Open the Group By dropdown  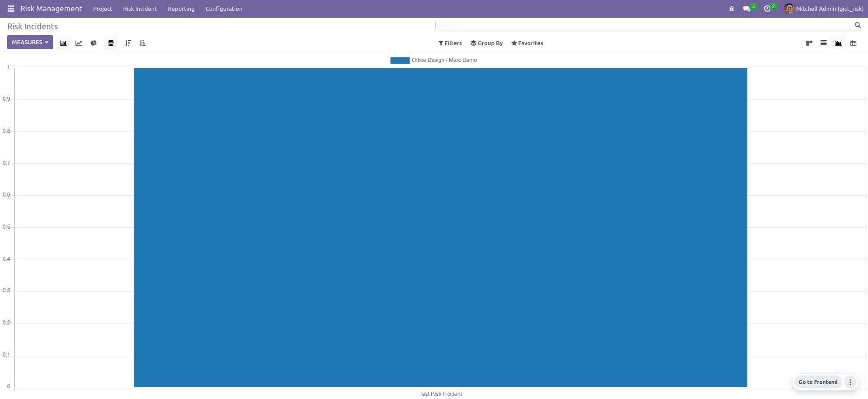click(x=486, y=43)
